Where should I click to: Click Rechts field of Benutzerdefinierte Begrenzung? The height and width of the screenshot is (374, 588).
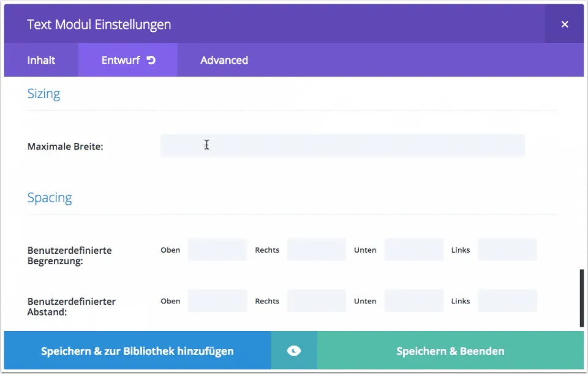coord(316,250)
